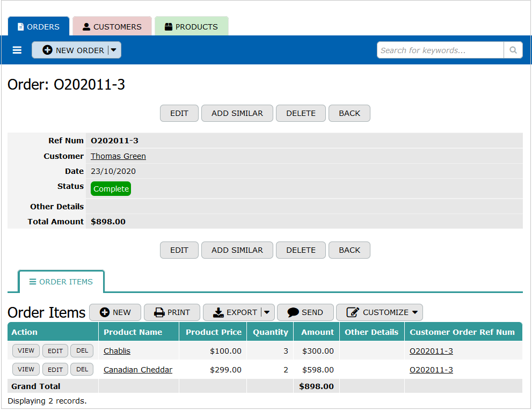Click the Export download button
This screenshot has width=532, height=410.
[x=232, y=312]
